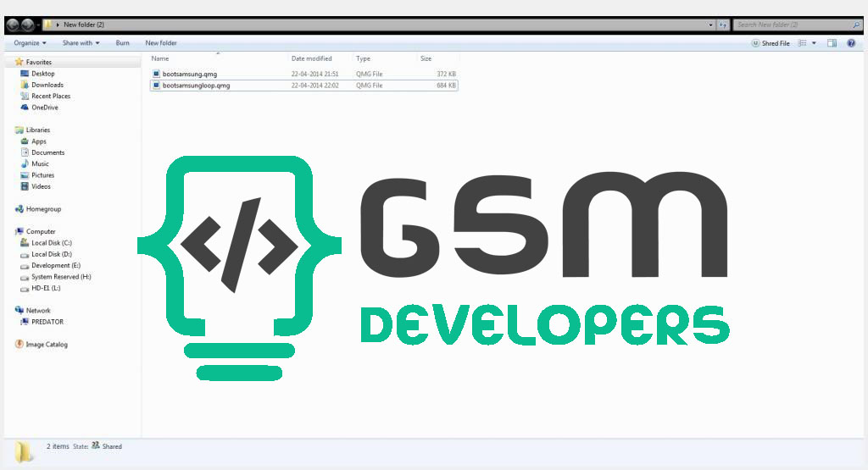Open the Help question mark icon
The width and height of the screenshot is (868, 470).
pyautogui.click(x=851, y=43)
